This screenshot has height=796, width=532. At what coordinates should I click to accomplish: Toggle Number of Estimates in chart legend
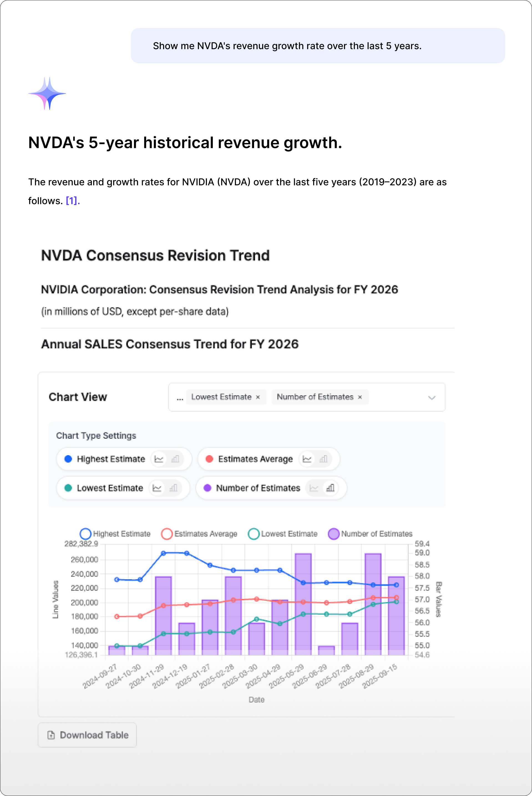click(370, 534)
